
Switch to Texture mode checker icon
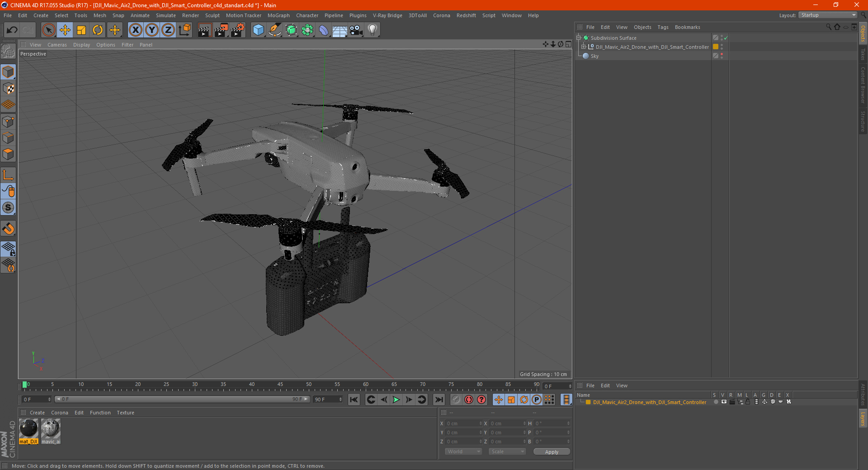tap(9, 89)
